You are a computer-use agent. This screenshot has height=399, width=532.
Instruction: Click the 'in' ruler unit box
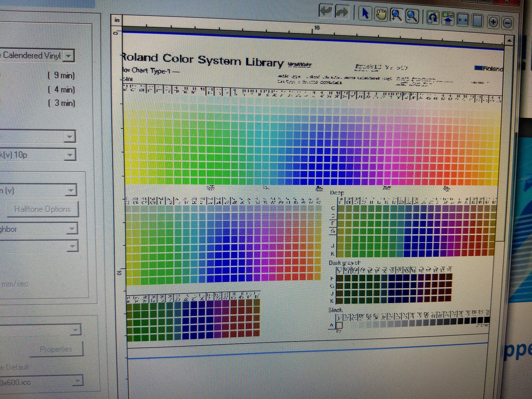[117, 20]
